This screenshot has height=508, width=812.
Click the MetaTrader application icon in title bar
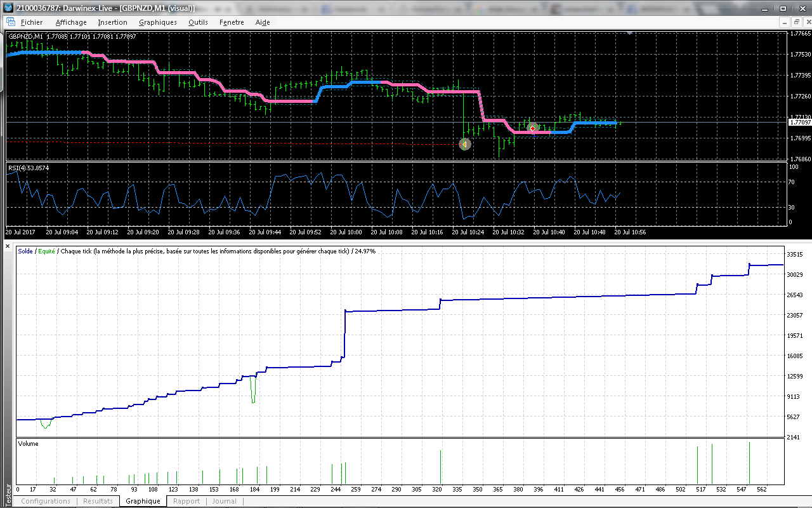pos(7,7)
